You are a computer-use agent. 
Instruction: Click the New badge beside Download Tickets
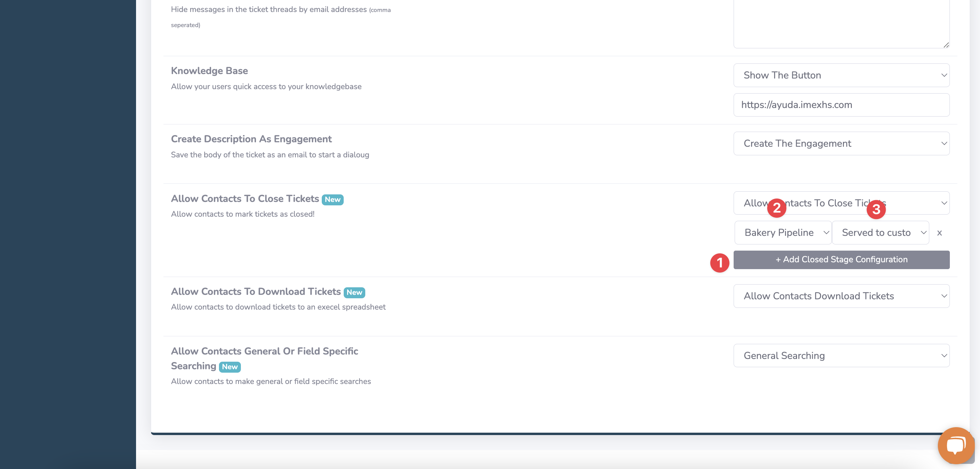[354, 292]
